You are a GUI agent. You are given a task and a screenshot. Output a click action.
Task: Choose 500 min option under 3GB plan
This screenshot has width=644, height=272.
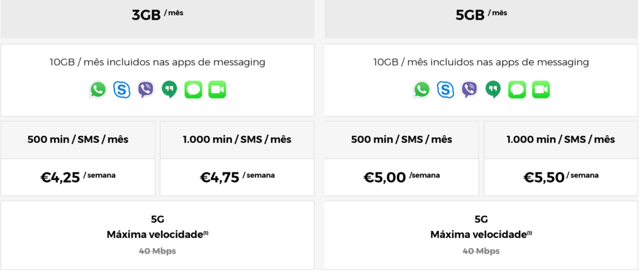coord(78,139)
